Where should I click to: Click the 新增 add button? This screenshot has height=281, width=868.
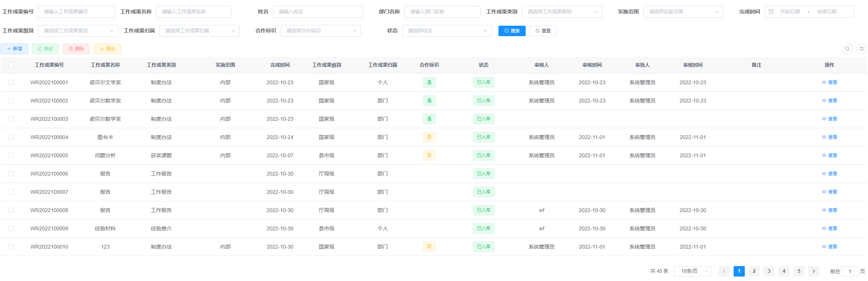(14, 49)
